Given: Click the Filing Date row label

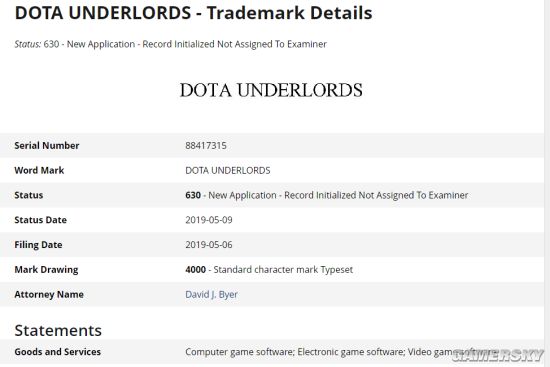Looking at the screenshot, I should click(x=38, y=245).
